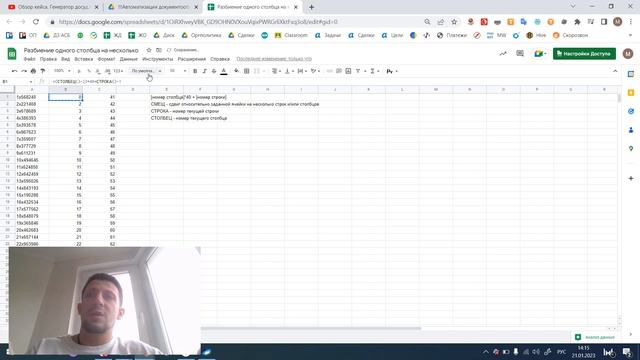Open the Файл menu
640x360 pixels.
pos(29,59)
